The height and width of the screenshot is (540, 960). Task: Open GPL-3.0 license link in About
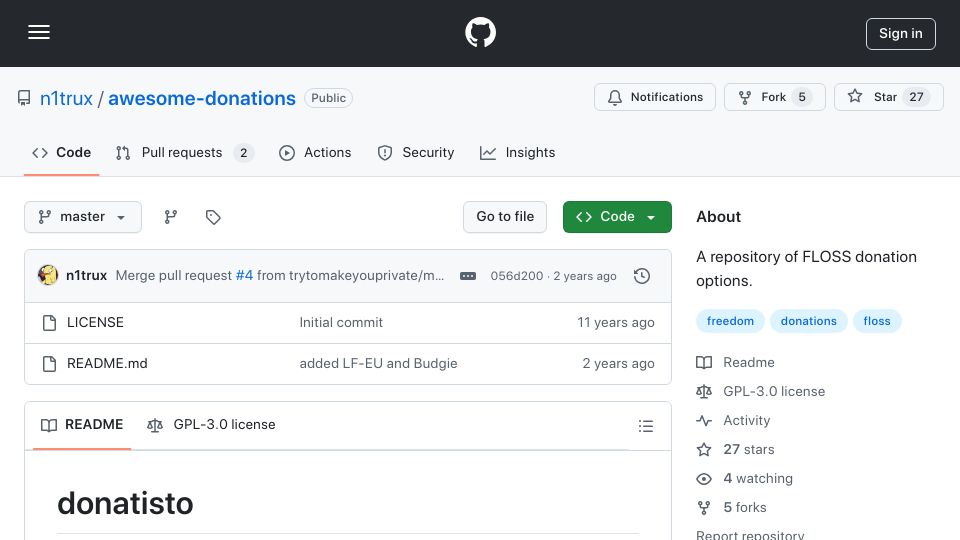click(x=760, y=391)
